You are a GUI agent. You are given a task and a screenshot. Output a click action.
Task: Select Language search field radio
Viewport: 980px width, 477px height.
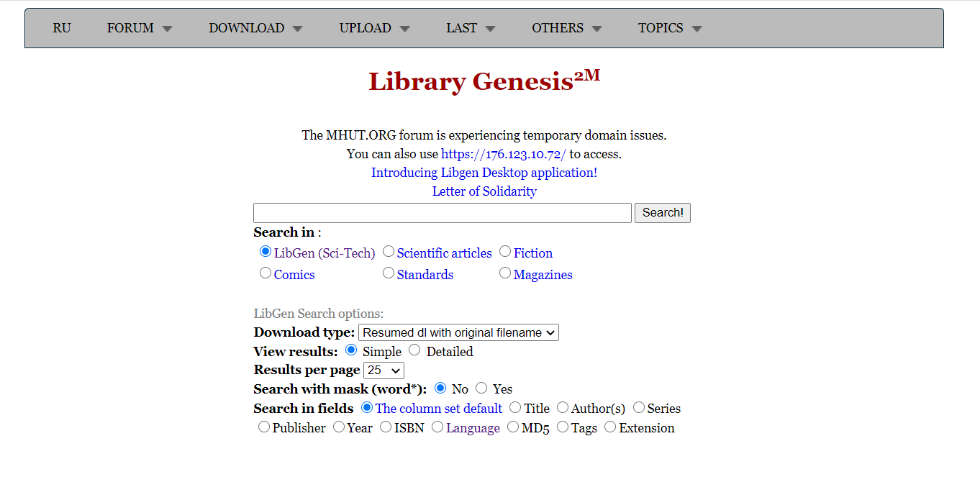(x=437, y=427)
